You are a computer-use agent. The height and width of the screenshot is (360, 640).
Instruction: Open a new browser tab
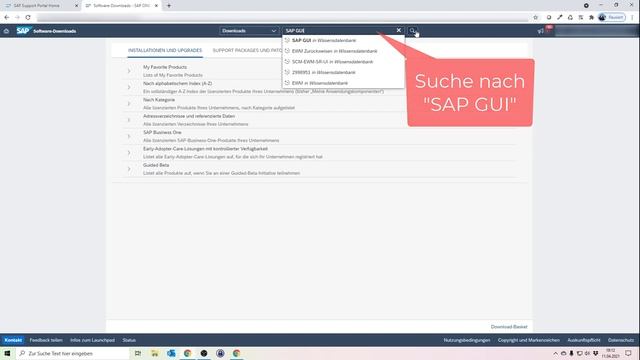click(169, 6)
